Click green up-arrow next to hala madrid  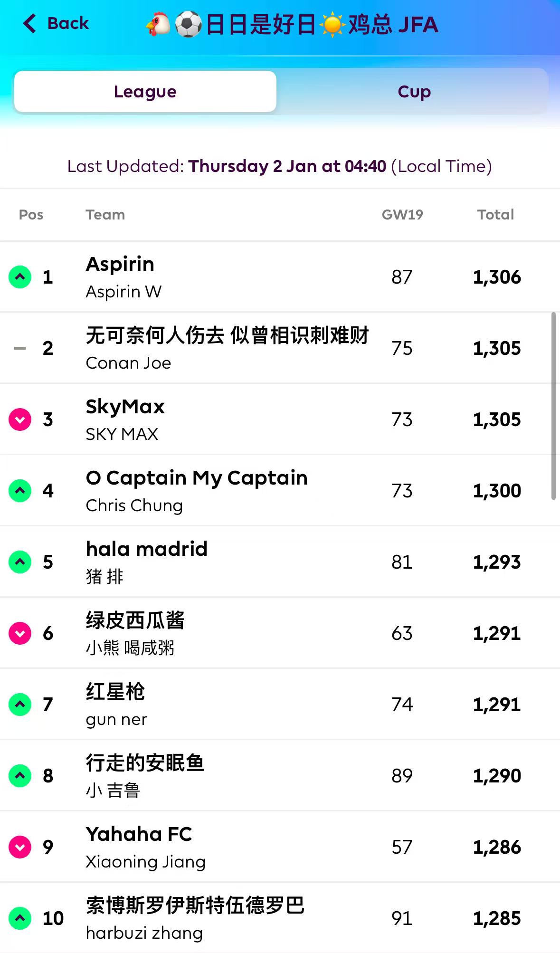point(20,562)
